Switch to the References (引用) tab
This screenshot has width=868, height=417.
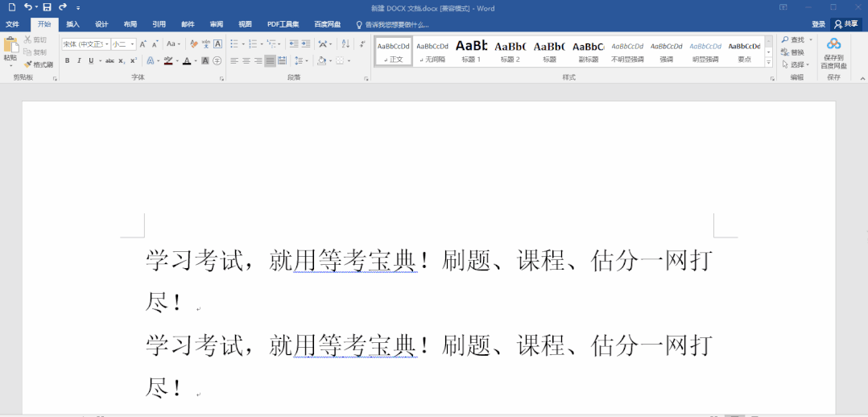(159, 24)
